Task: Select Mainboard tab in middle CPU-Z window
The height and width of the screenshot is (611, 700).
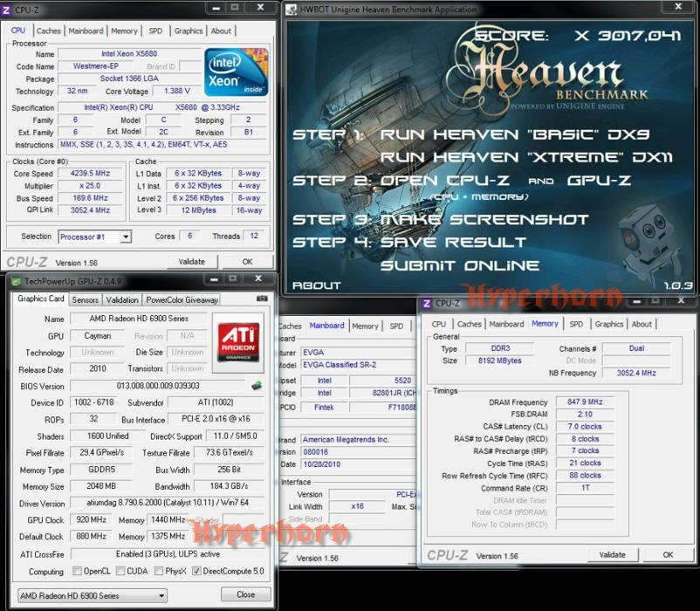Action: pos(326,326)
